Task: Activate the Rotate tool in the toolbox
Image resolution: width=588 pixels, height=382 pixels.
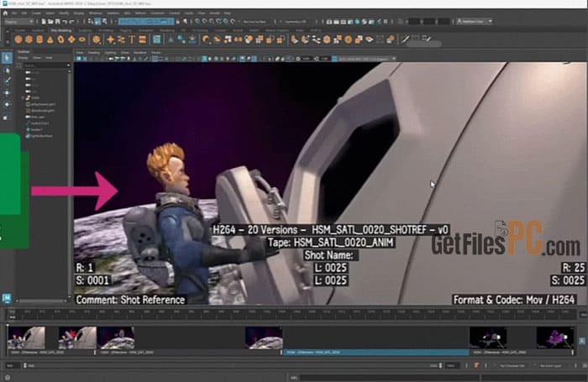Action: click(x=7, y=104)
